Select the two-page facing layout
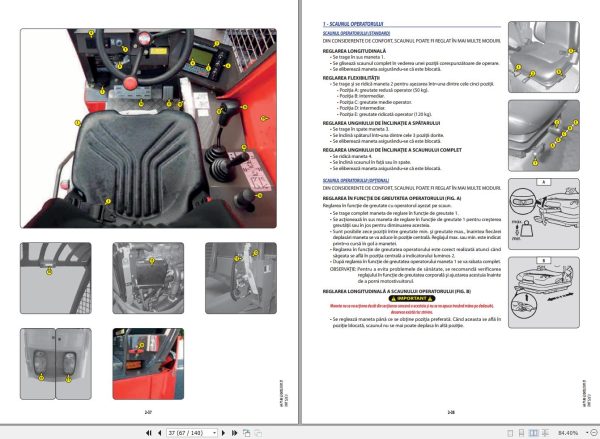Screen dimensions: 600x439 point(533,433)
